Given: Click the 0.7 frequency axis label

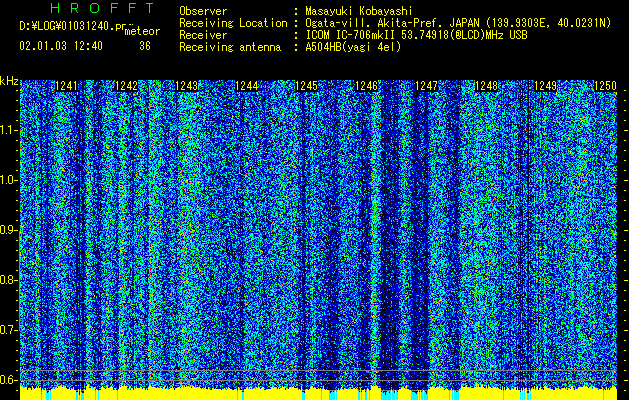Looking at the screenshot, I should click(x=8, y=330).
